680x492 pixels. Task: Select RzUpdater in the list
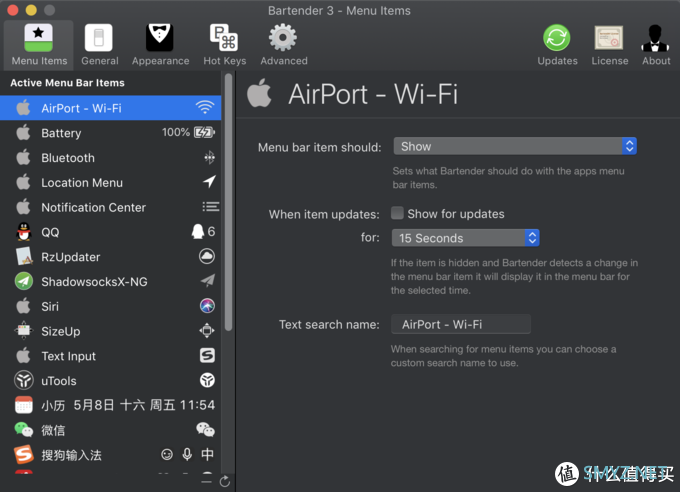[111, 256]
